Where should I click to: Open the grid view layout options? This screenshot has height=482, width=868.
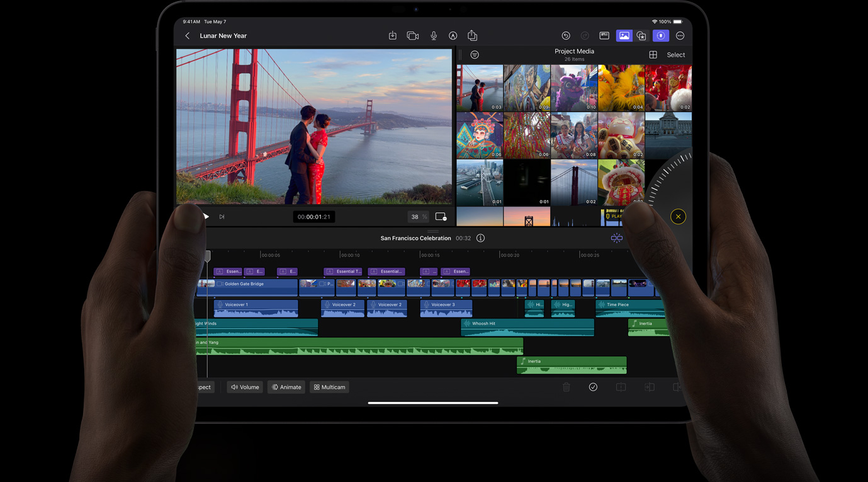tap(653, 55)
